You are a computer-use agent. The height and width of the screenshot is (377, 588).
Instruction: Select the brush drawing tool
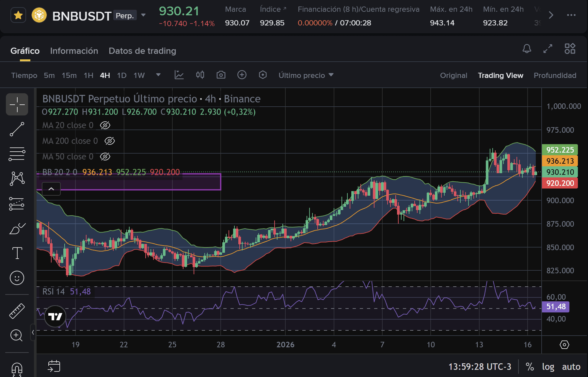17,229
